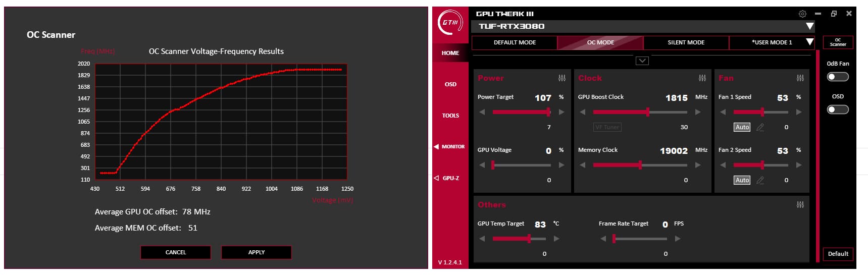The image size is (868, 278).
Task: Adjust the Memory Clock slider
Action: pyautogui.click(x=640, y=165)
